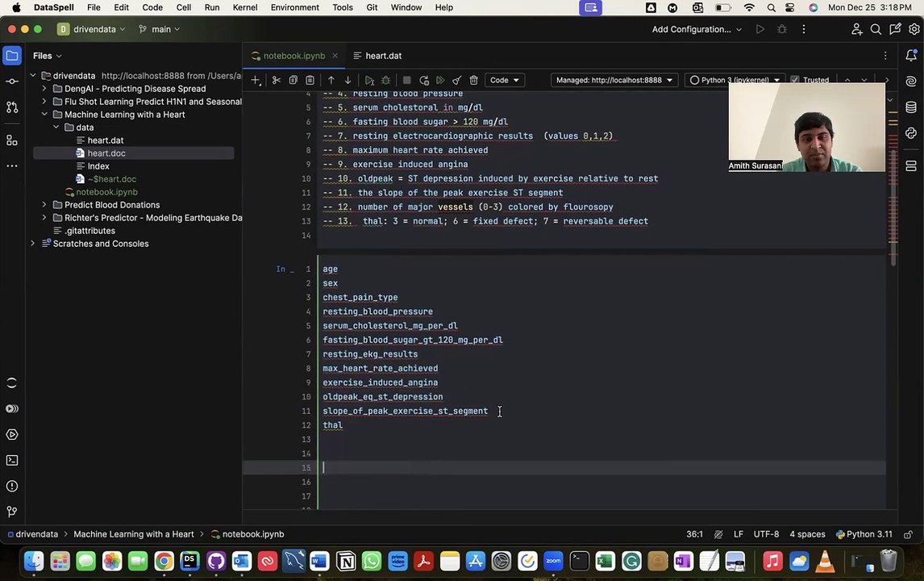Open the Project files tool window icon
This screenshot has width=924, height=581.
tap(12, 56)
